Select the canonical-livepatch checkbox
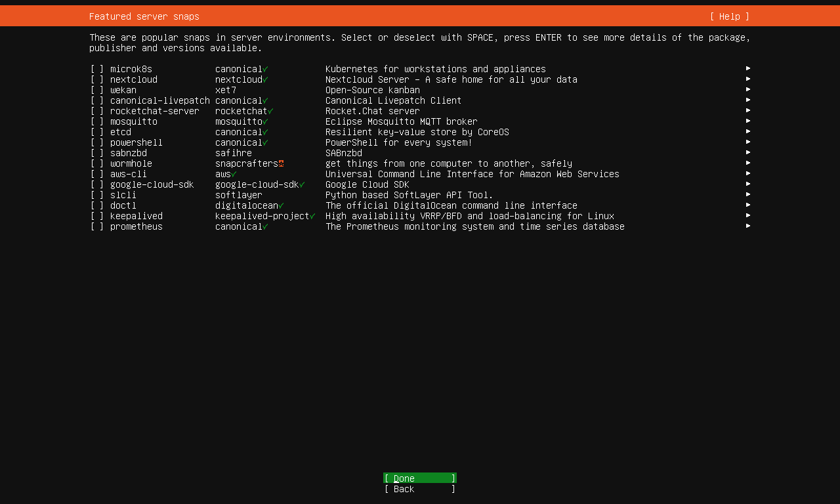The width and height of the screenshot is (840, 504). pyautogui.click(x=97, y=100)
